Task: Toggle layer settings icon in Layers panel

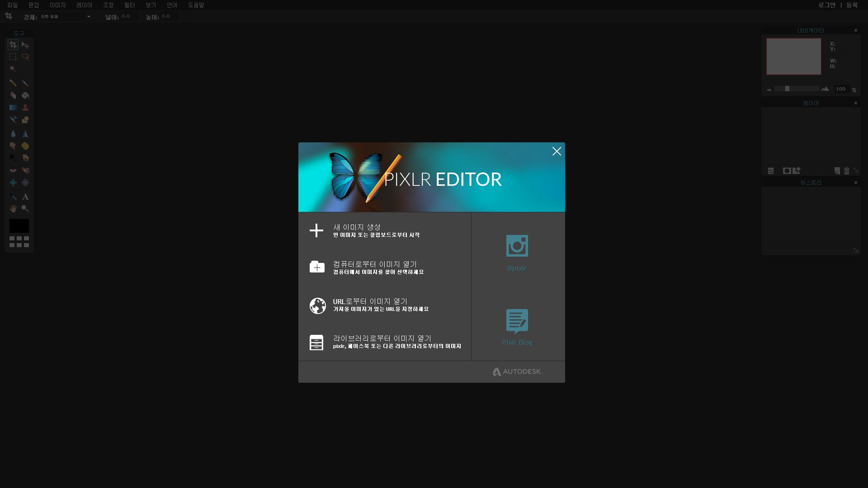Action: [x=771, y=171]
